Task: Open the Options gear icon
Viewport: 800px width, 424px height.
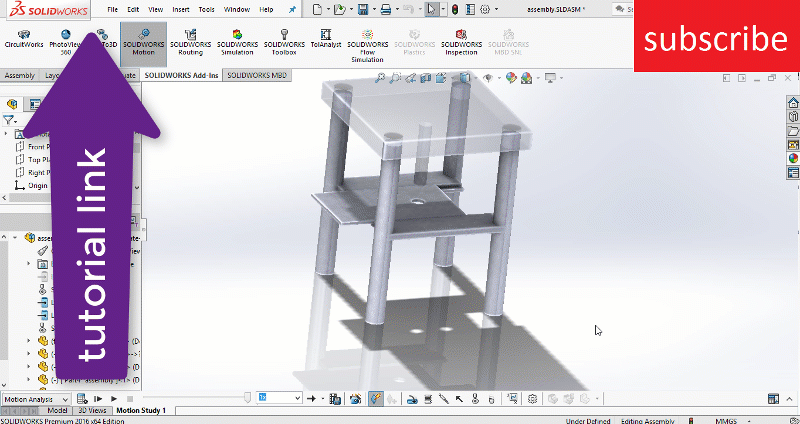Action: [x=485, y=9]
